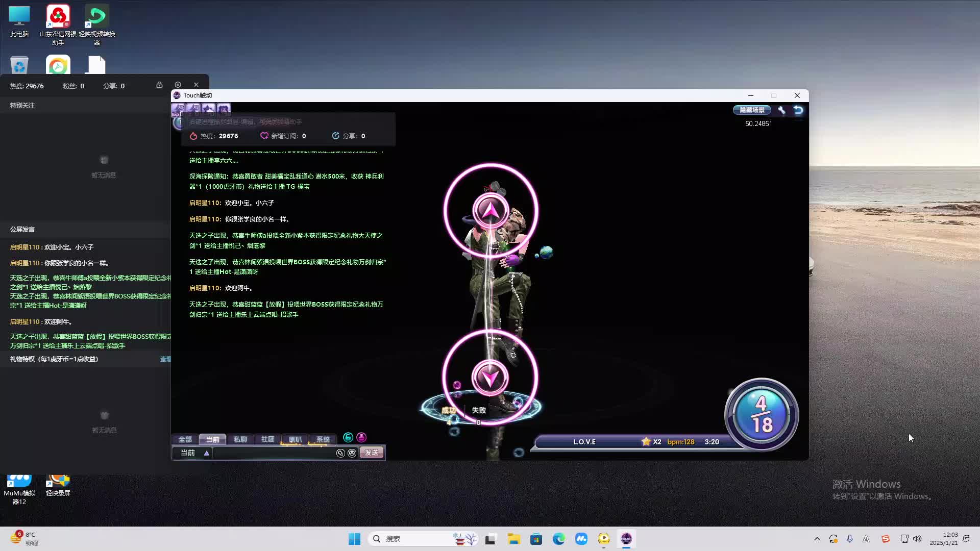This screenshot has height=551, width=980.
Task: Switch to the 私聊 chat tab
Action: coord(240,439)
